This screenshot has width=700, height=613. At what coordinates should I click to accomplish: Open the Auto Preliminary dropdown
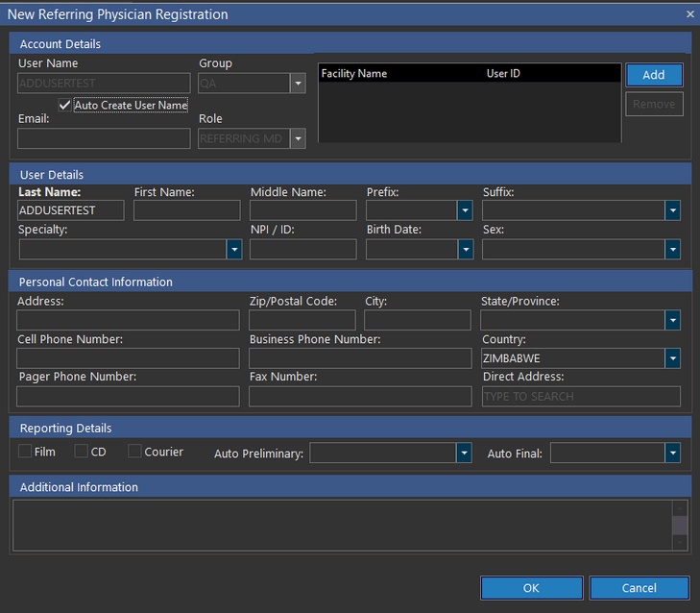click(x=464, y=453)
